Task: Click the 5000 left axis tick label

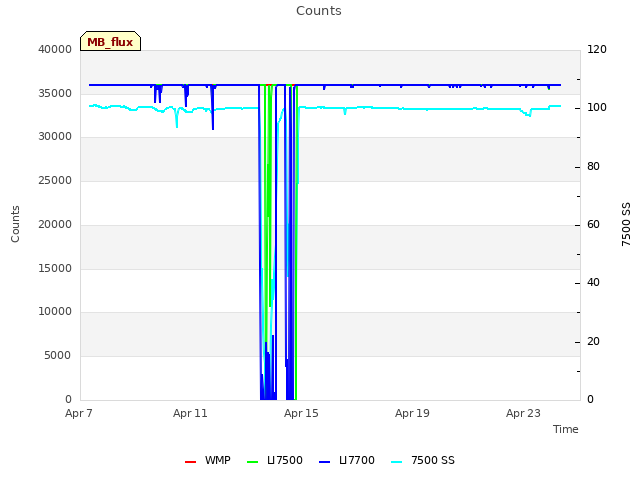Action: [58, 356]
